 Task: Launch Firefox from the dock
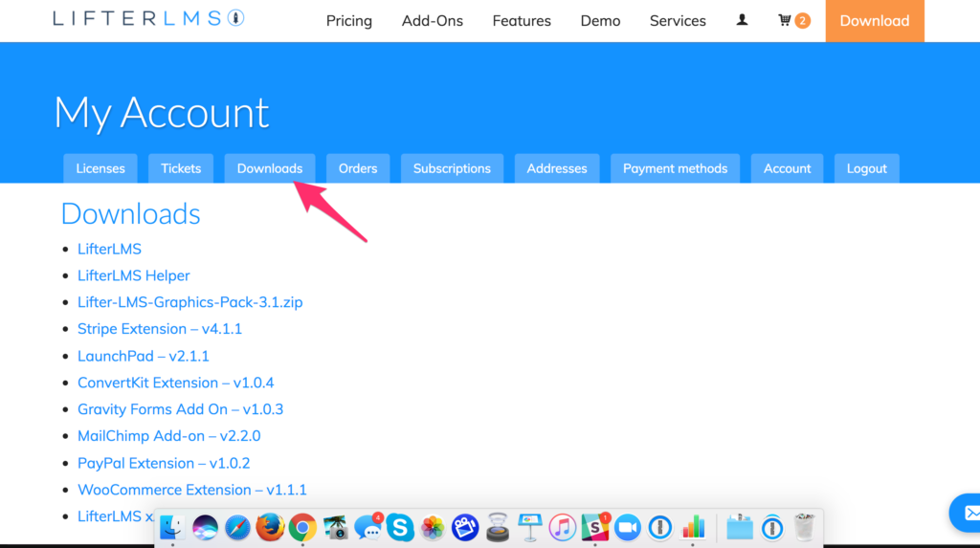point(270,527)
